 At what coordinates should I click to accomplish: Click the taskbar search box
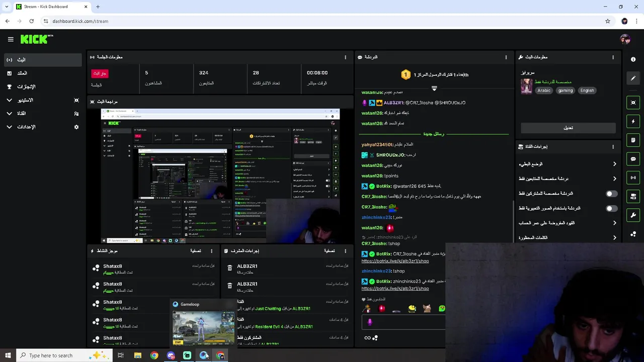pyautogui.click(x=63, y=355)
